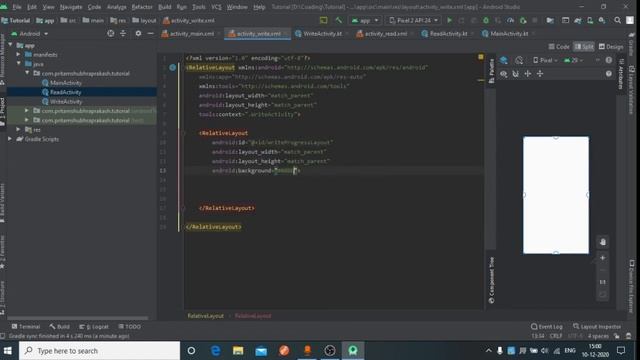Open the Android project view dropdown
The height and width of the screenshot is (360, 640).
[x=29, y=33]
